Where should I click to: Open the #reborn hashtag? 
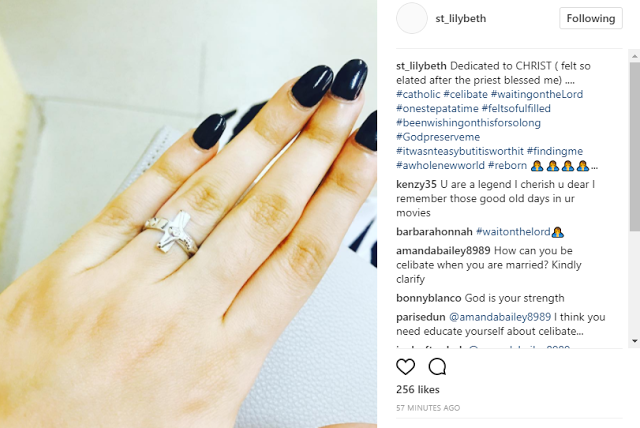[507, 165]
